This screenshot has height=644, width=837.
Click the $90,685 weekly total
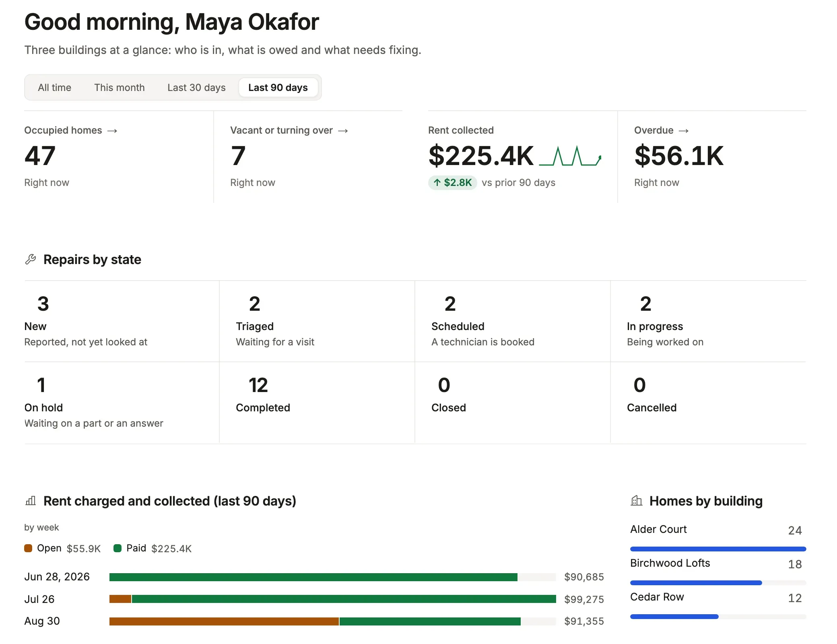[x=584, y=577]
